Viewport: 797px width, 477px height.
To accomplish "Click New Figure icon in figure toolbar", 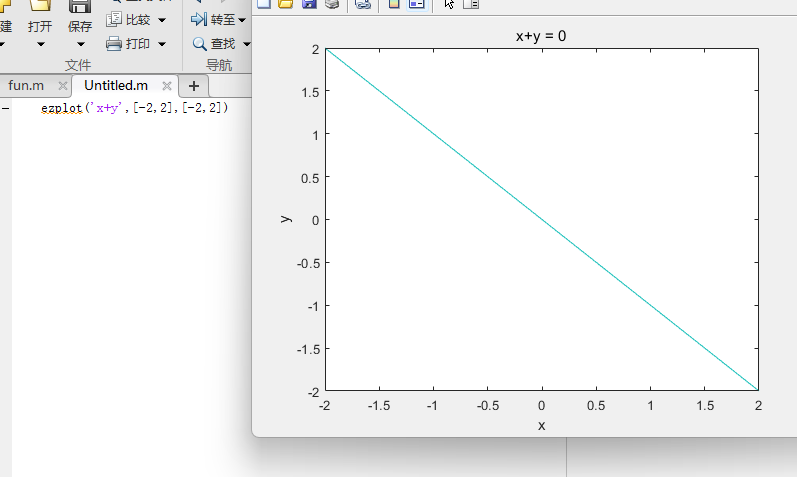I will pos(264,4).
